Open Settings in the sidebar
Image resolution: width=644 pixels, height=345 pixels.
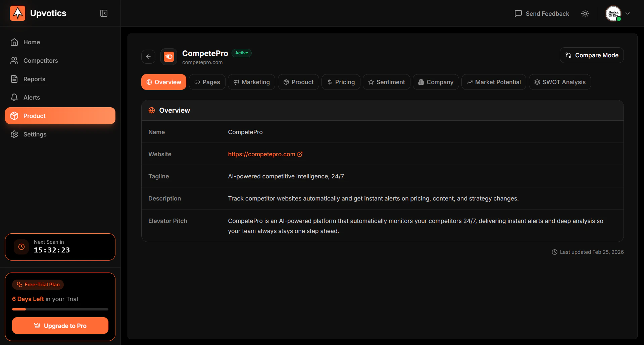(x=60, y=134)
